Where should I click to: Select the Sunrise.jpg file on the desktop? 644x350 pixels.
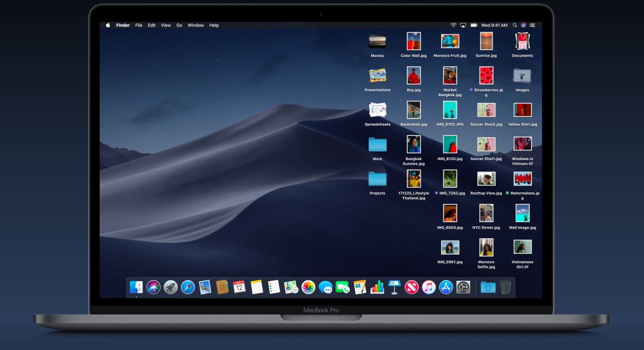point(486,42)
